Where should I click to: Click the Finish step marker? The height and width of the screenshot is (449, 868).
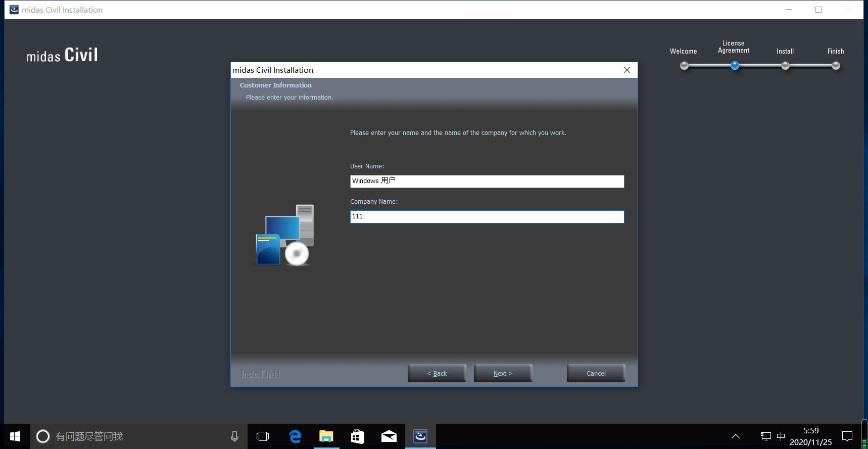tap(836, 65)
